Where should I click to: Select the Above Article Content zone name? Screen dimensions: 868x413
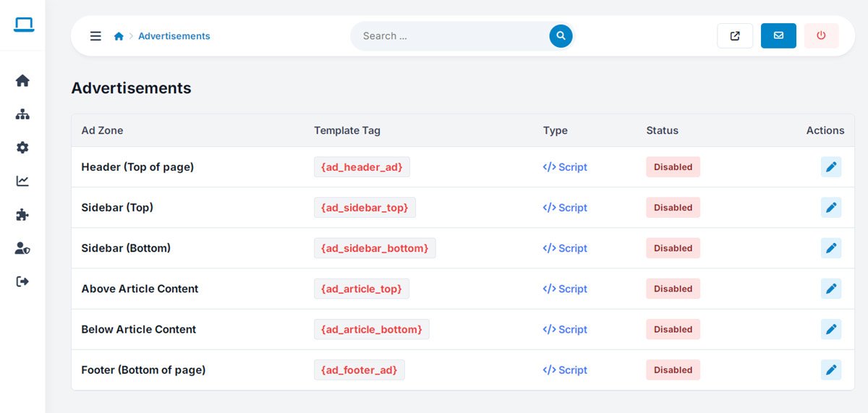140,289
